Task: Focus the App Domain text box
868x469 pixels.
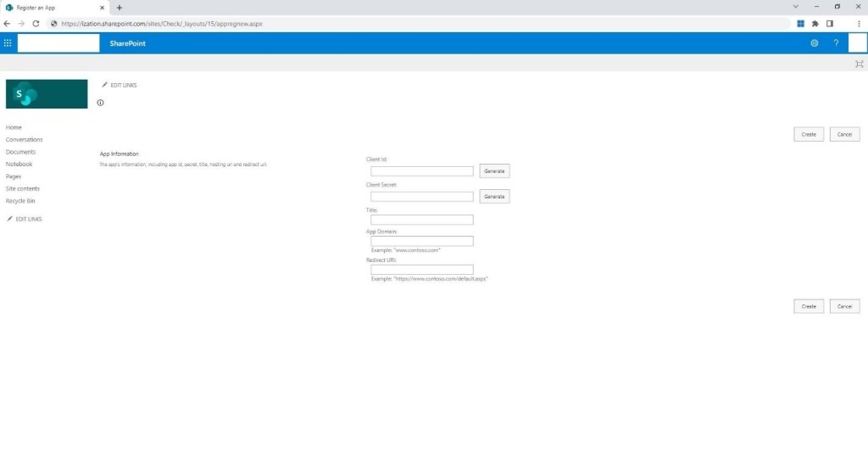Action: 421,241
